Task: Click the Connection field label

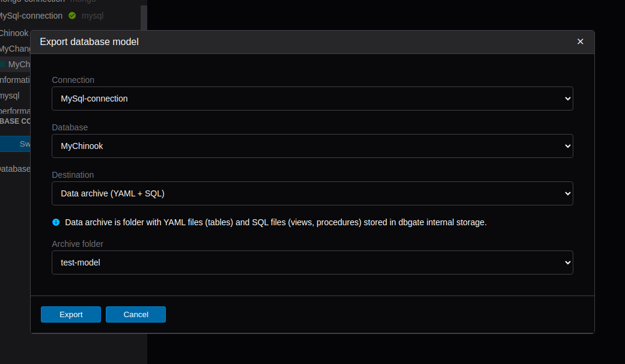Action: (x=73, y=80)
